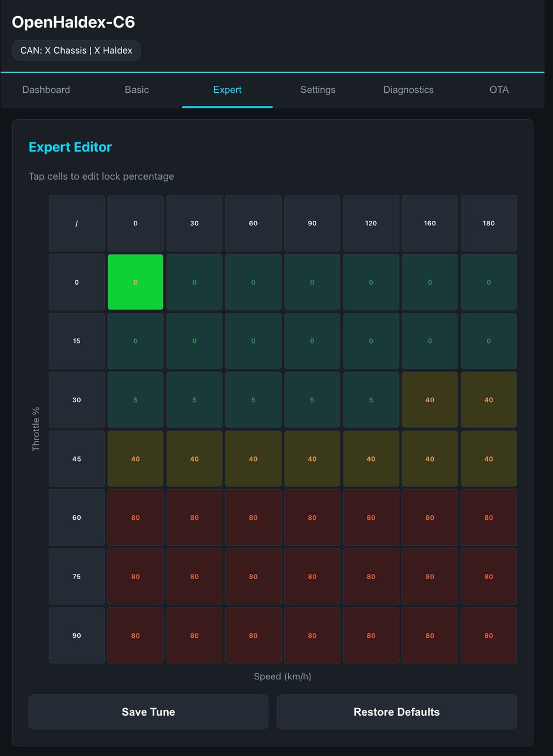Screen dimensions: 553x756
Task: Edit the 80 cell at throttle 90, speed 0
Action: click(x=135, y=635)
